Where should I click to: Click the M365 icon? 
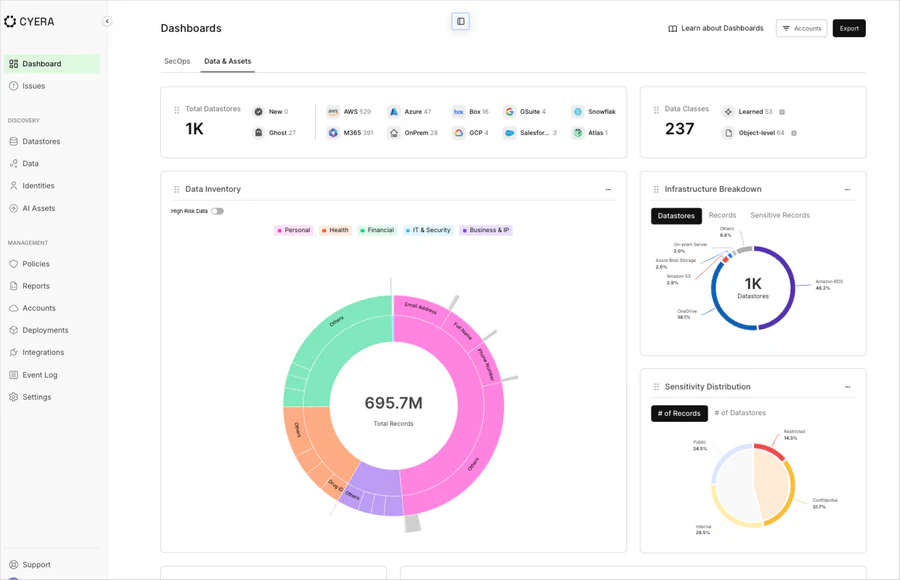point(333,131)
